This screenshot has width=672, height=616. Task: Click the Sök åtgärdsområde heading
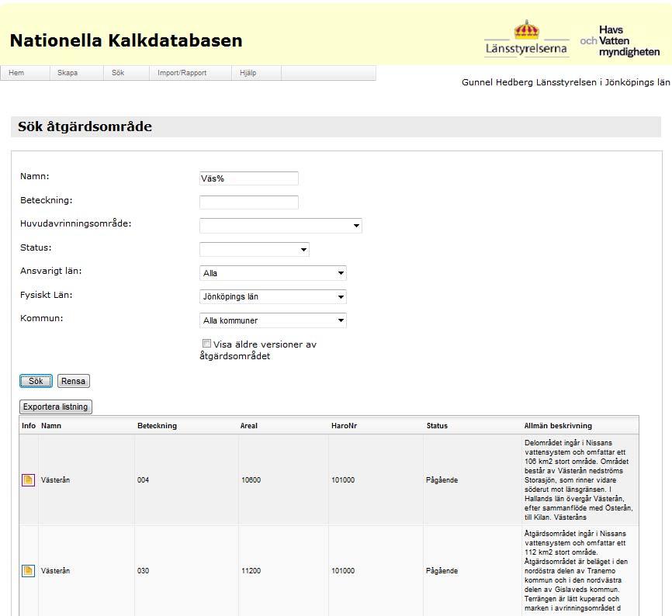[x=85, y=126]
